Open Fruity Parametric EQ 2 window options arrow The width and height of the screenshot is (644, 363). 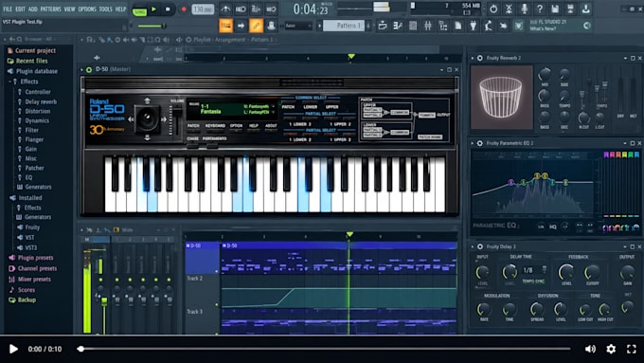[x=473, y=143]
